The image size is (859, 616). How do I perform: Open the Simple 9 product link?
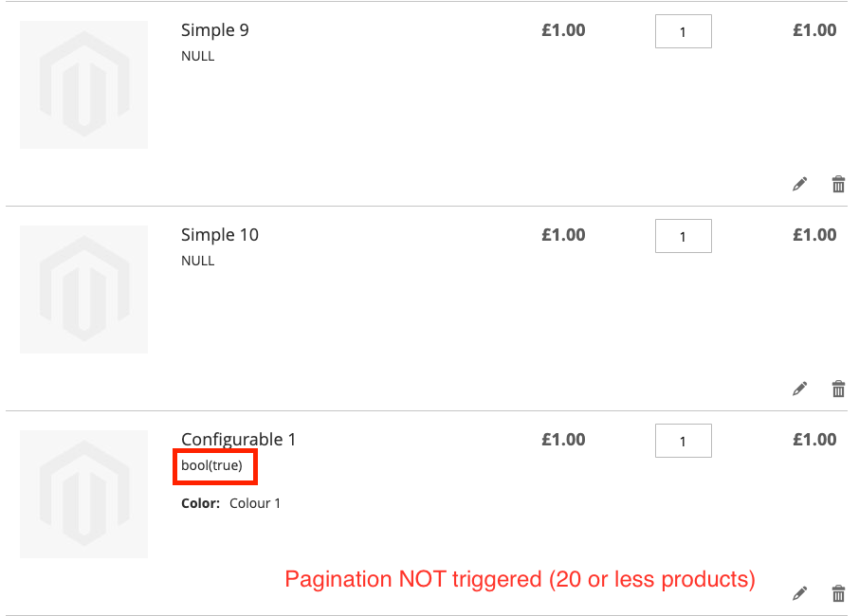[214, 30]
